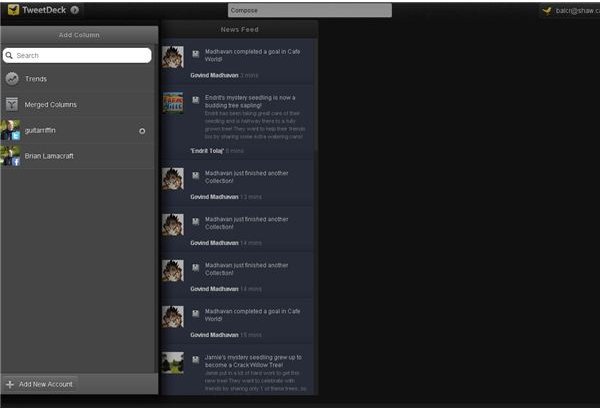Focus the Compose message box

point(310,10)
